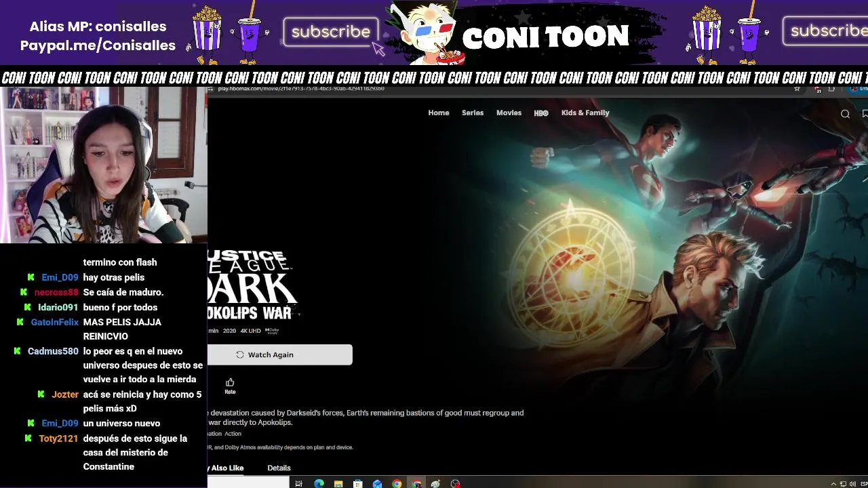Viewport: 868px width, 488px height.
Task: Click the Watch Again button
Action: [x=279, y=354]
